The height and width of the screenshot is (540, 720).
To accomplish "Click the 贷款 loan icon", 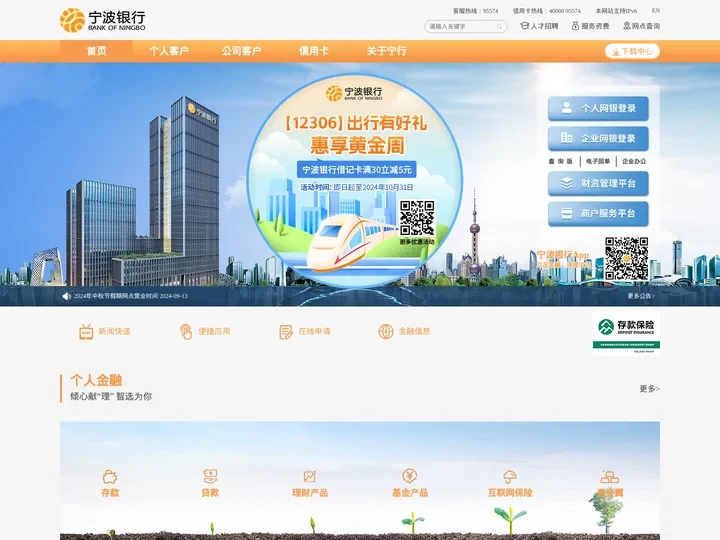I will tap(210, 476).
